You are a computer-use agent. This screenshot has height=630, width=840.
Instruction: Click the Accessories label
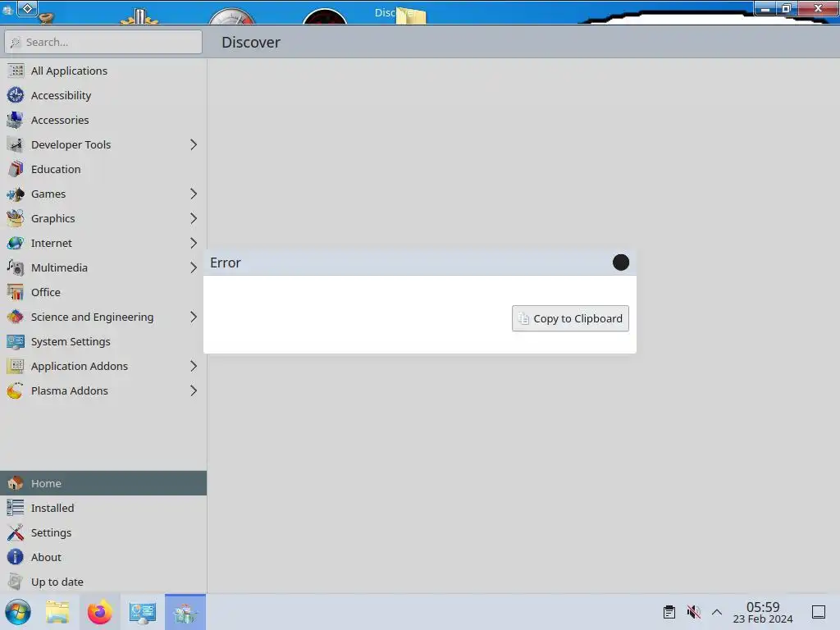(60, 120)
